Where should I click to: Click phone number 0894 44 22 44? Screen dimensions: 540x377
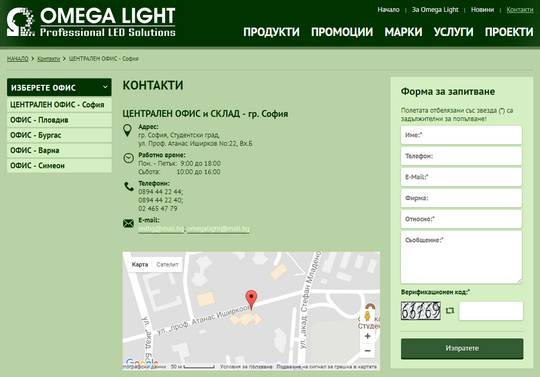[x=160, y=192]
